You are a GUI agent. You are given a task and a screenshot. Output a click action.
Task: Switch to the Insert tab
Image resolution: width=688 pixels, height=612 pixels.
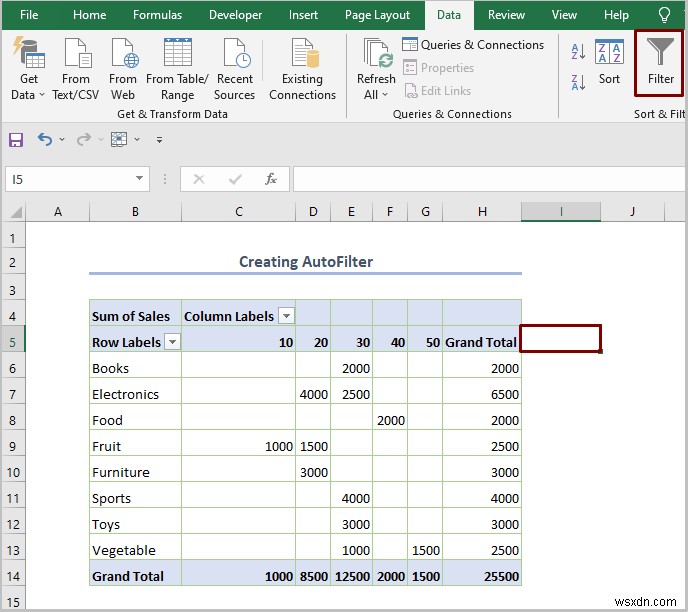[x=303, y=15]
